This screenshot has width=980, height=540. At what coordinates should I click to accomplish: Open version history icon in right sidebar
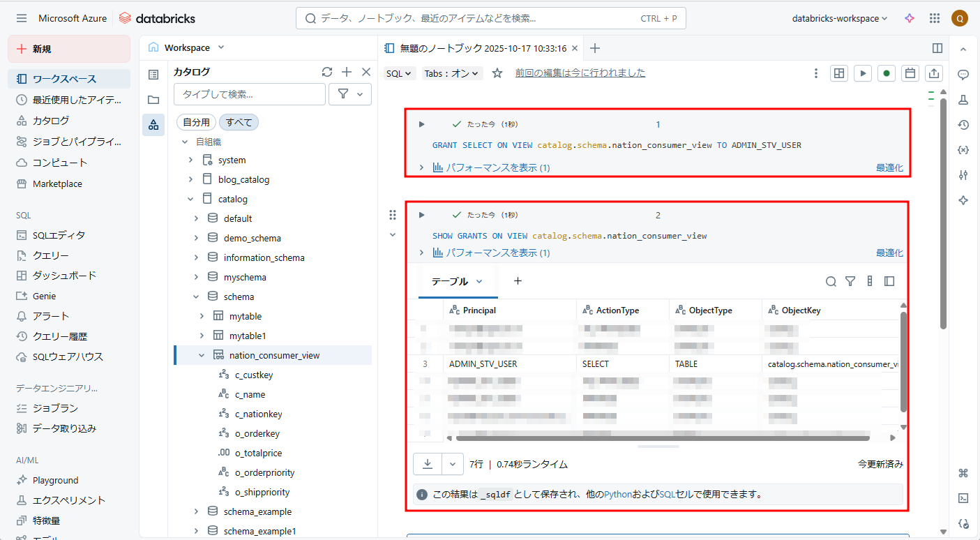click(x=963, y=125)
